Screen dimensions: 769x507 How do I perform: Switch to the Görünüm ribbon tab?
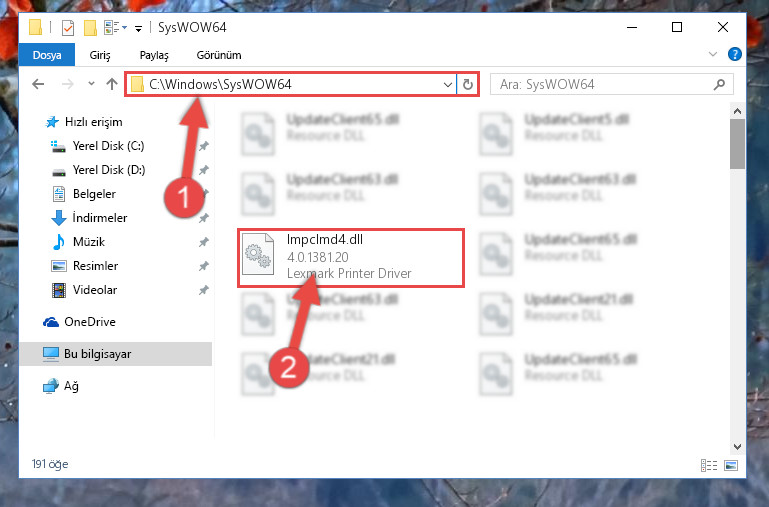point(219,55)
